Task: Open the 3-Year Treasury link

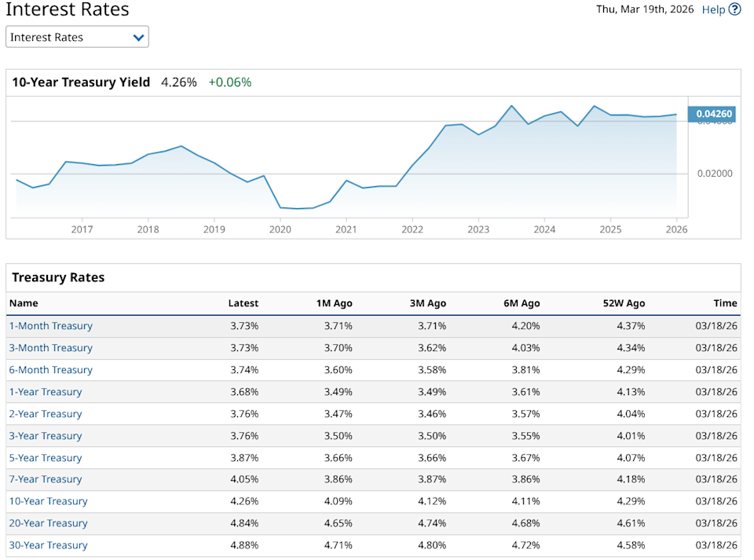Action: (46, 436)
